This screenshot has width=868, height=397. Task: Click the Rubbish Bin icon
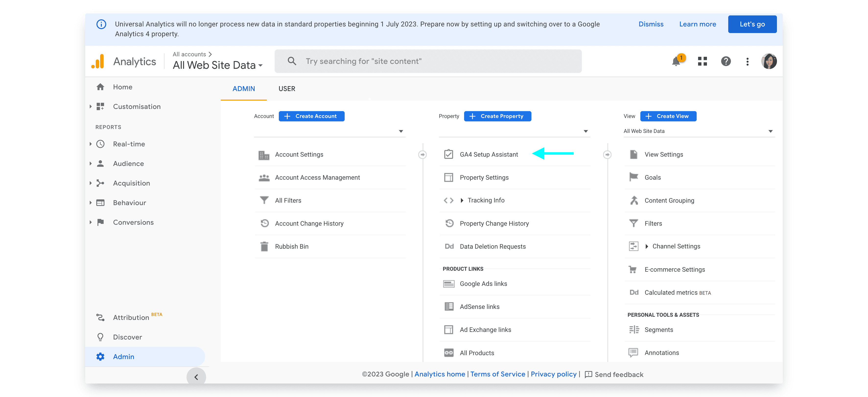pos(264,246)
